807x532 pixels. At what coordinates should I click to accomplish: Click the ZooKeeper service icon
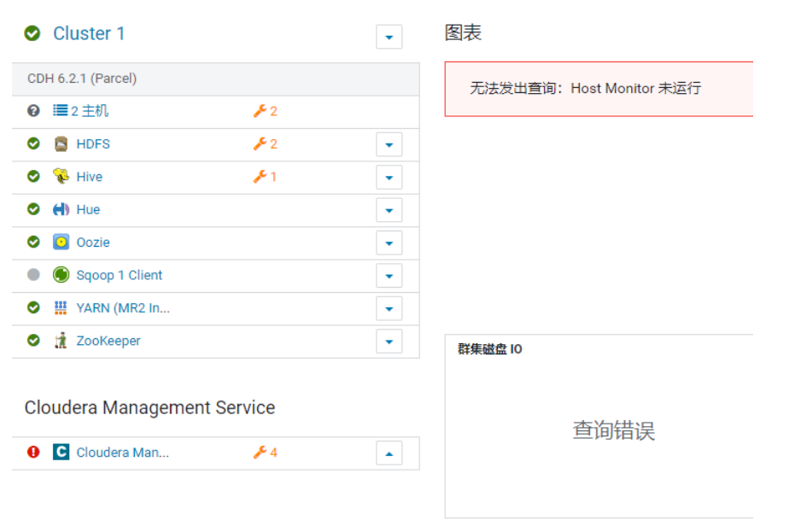point(61,340)
